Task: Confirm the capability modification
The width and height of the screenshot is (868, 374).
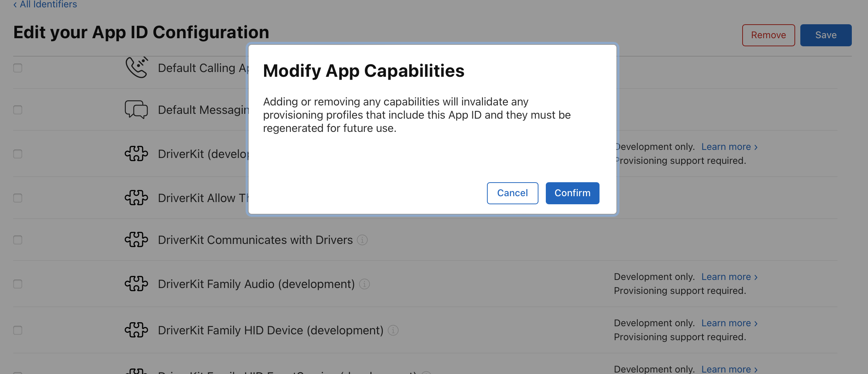Action: (572, 193)
